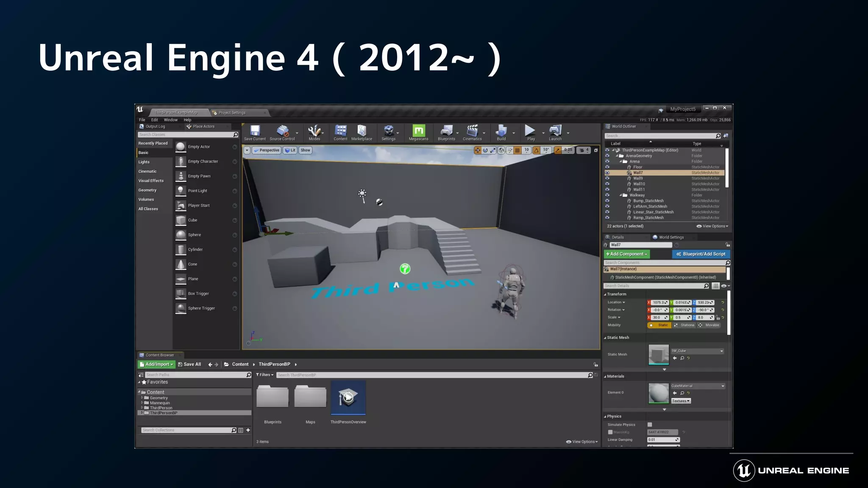Select the Player Start actor
This screenshot has height=488, width=868.
pos(206,205)
